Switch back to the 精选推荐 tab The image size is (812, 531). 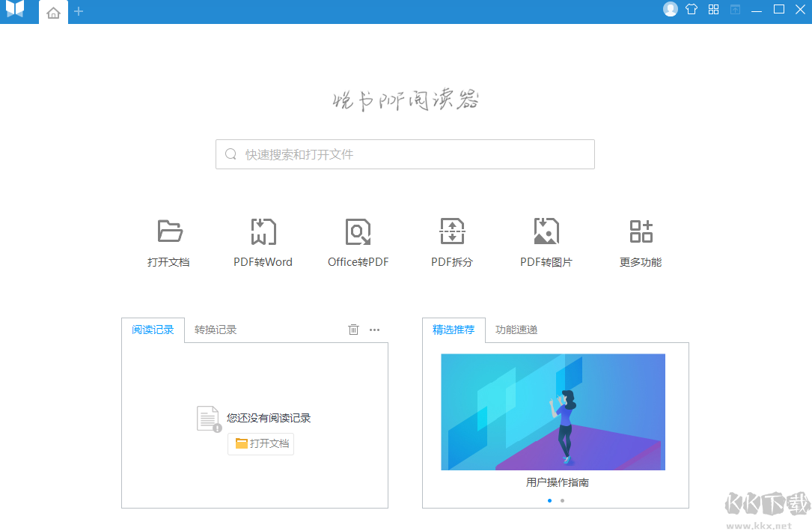[454, 330]
